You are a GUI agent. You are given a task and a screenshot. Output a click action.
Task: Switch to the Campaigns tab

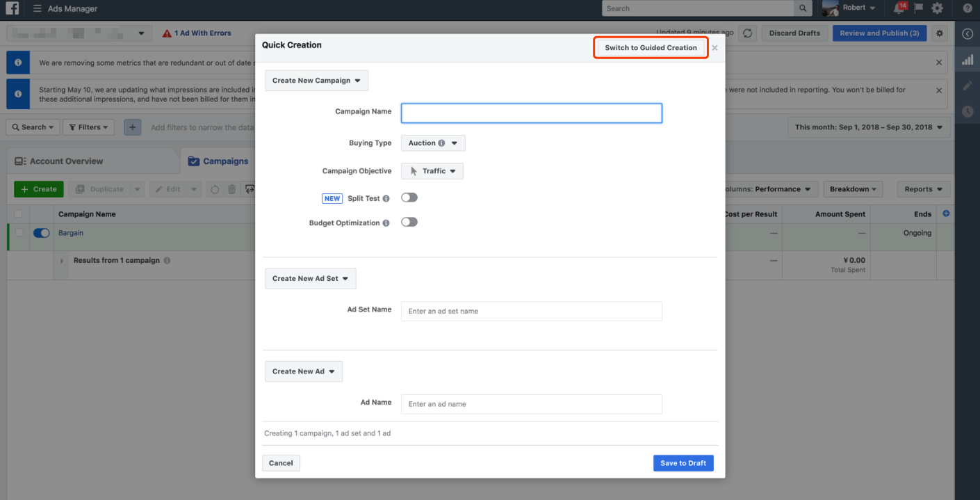tap(218, 161)
